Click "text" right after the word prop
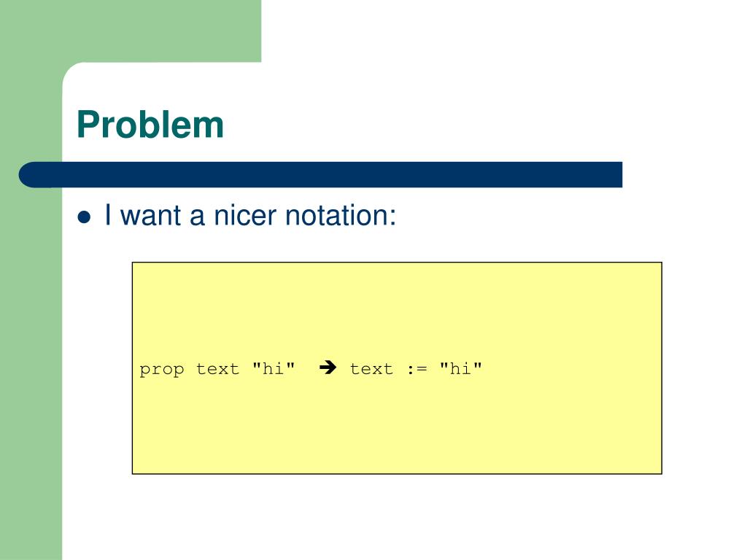 (217, 369)
